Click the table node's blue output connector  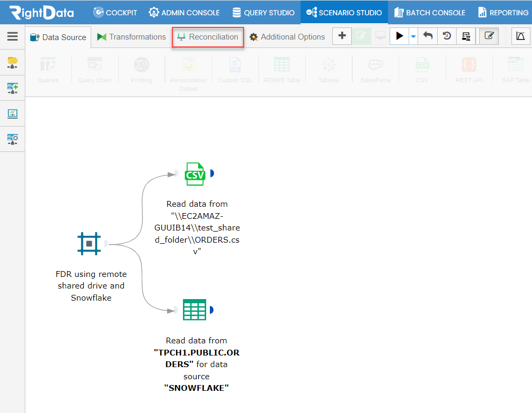pyautogui.click(x=212, y=310)
